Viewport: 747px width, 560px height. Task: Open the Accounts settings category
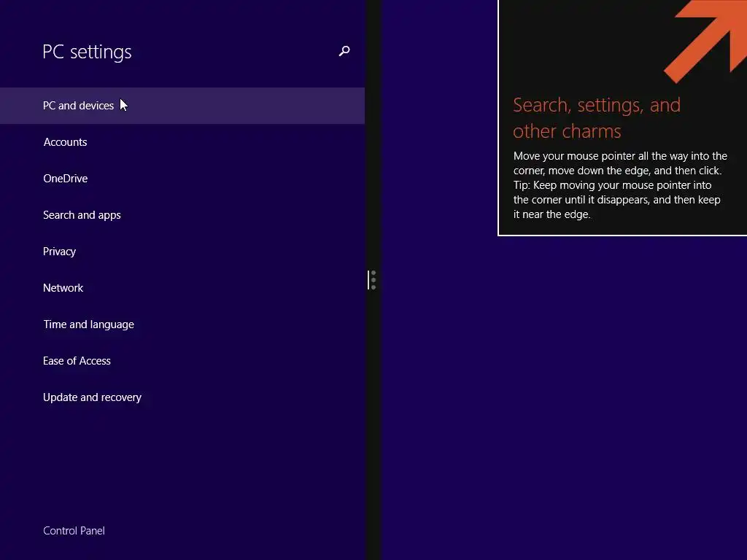point(182,142)
